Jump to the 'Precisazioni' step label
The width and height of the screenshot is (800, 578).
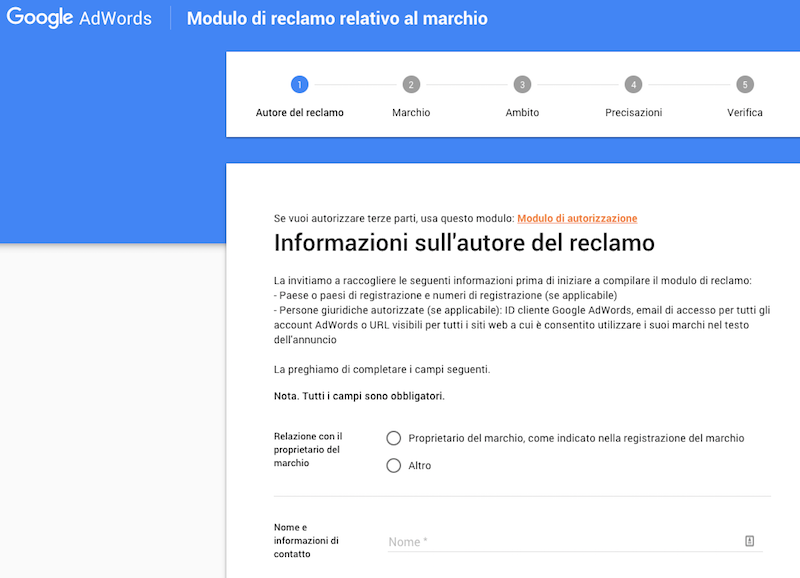pos(633,113)
